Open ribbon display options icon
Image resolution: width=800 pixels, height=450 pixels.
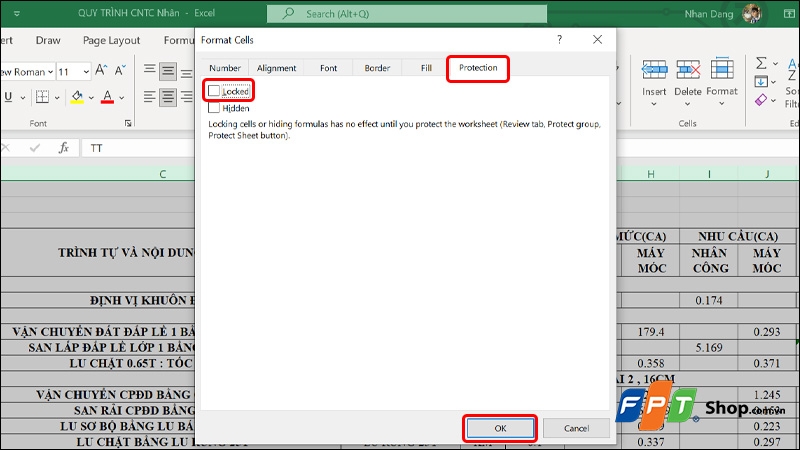point(789,14)
